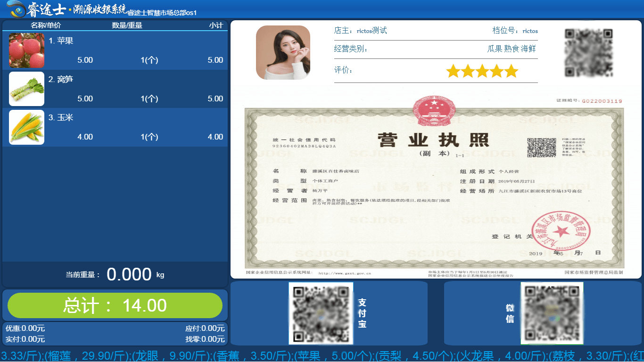Select the 莴笋 lettuce product thumbnail

tap(26, 89)
